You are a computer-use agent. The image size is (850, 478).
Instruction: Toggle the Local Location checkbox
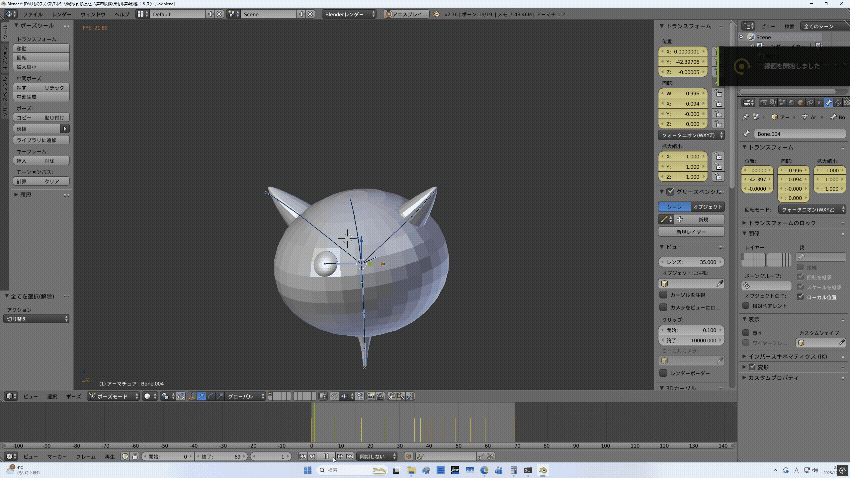tap(801, 297)
